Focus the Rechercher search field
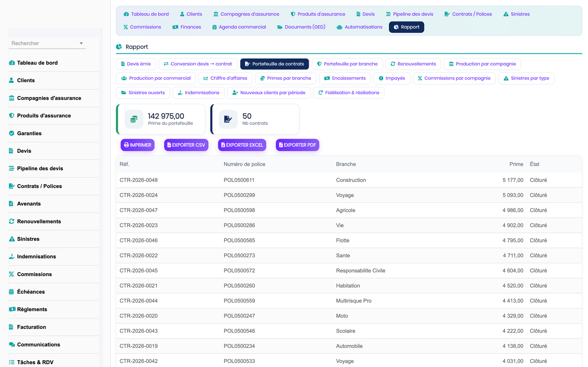Image resolution: width=588 pixels, height=367 pixels. click(x=47, y=43)
